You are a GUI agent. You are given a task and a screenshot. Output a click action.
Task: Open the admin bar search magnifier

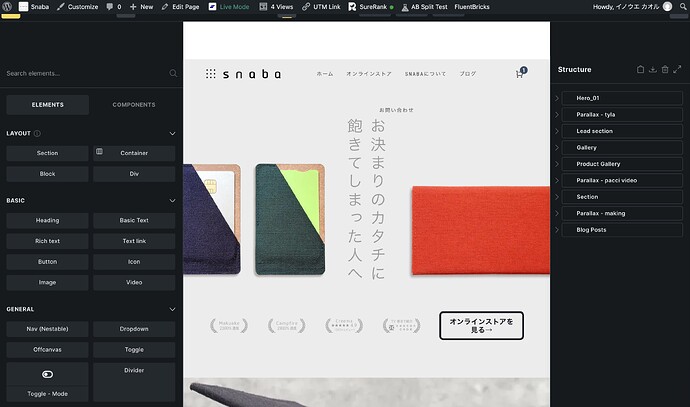(x=683, y=7)
